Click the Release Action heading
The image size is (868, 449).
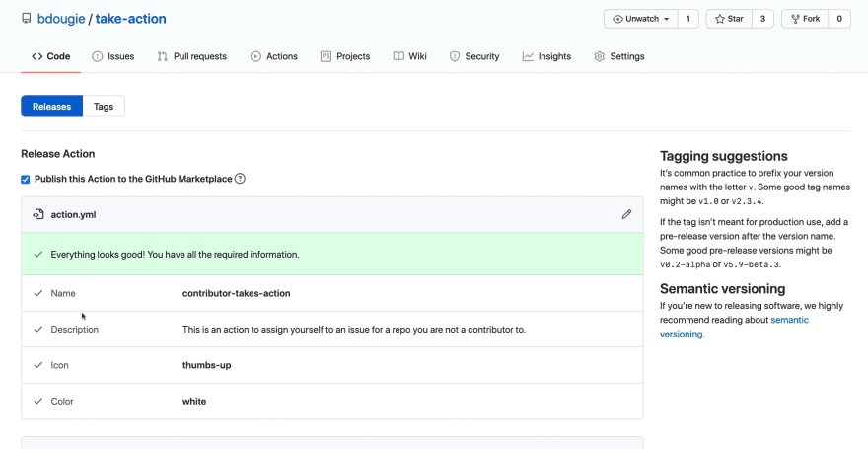click(57, 154)
